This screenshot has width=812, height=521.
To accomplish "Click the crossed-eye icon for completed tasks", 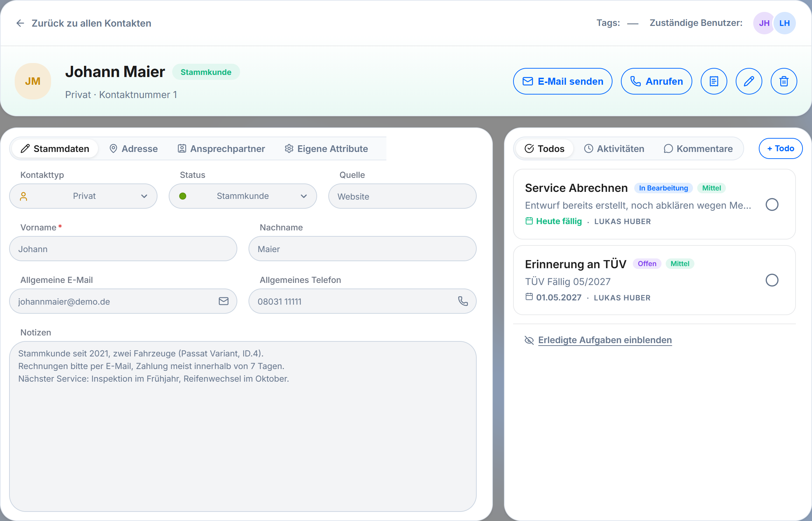I will [x=529, y=340].
